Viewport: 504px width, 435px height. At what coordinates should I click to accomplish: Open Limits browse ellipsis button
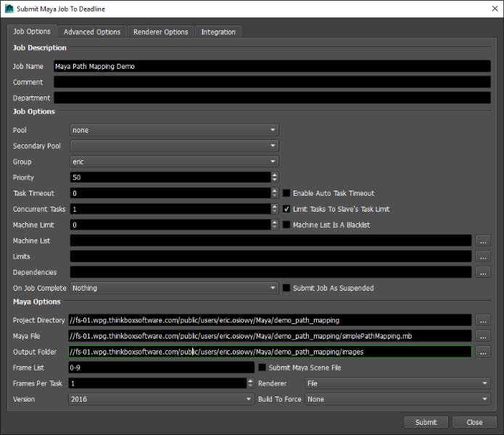point(483,257)
